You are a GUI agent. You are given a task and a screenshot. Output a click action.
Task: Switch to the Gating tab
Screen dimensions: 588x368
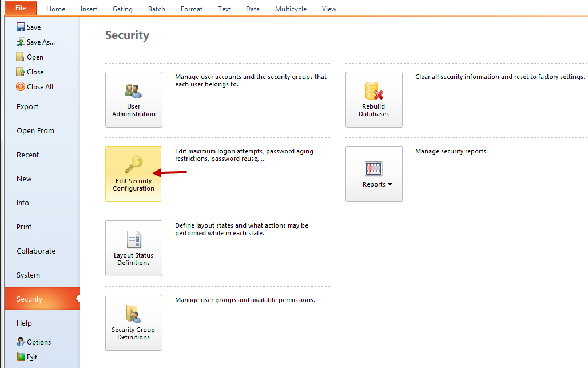pos(122,9)
